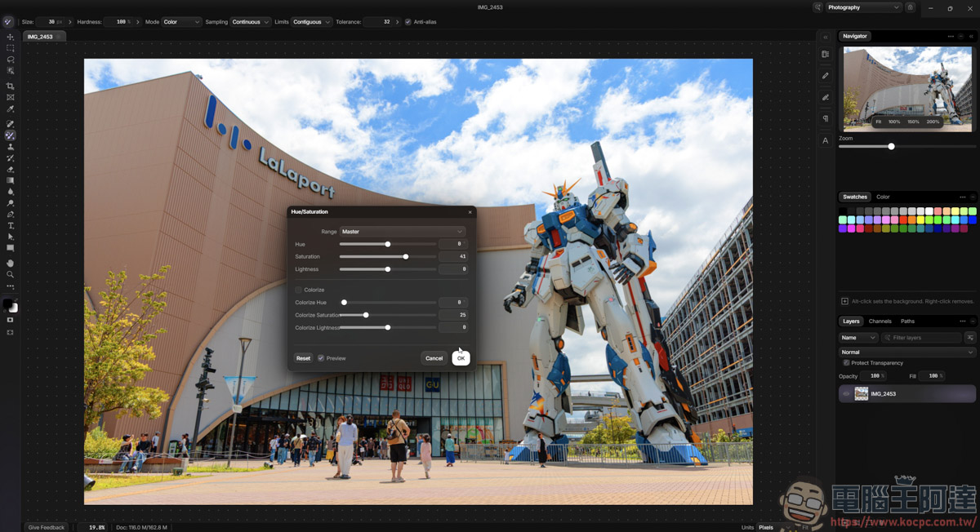
Task: Expand the Size slider arrow
Action: click(70, 22)
